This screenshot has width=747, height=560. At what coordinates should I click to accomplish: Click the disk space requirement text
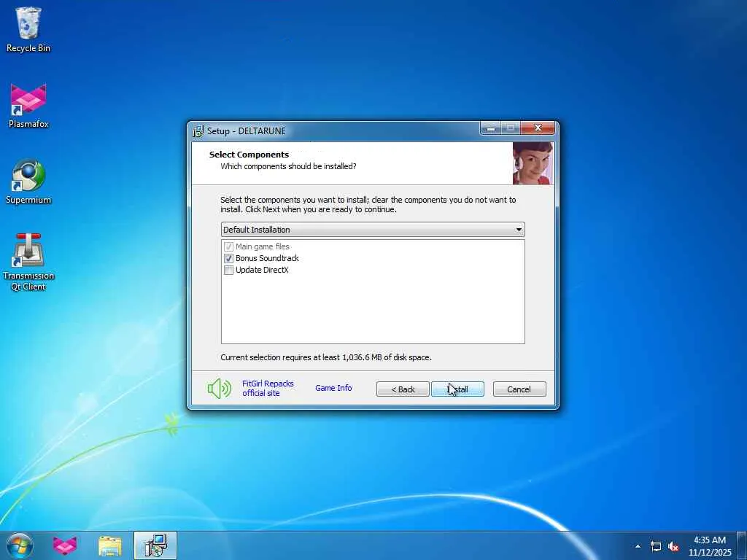pos(326,357)
